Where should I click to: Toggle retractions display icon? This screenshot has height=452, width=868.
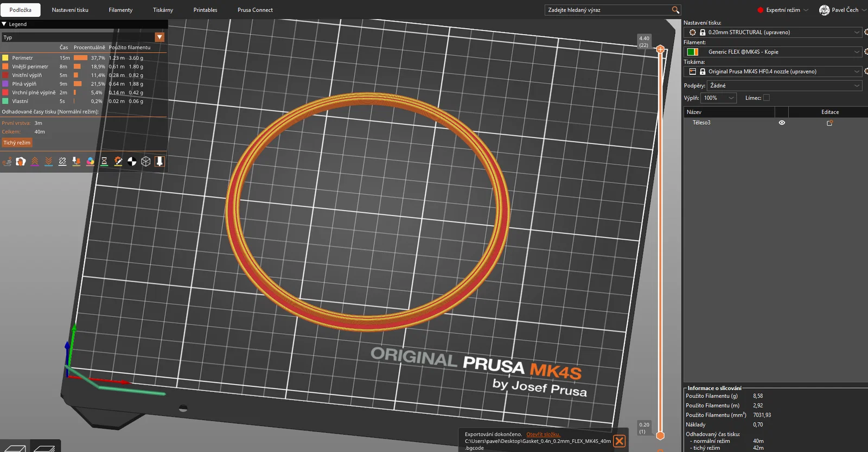(x=35, y=162)
